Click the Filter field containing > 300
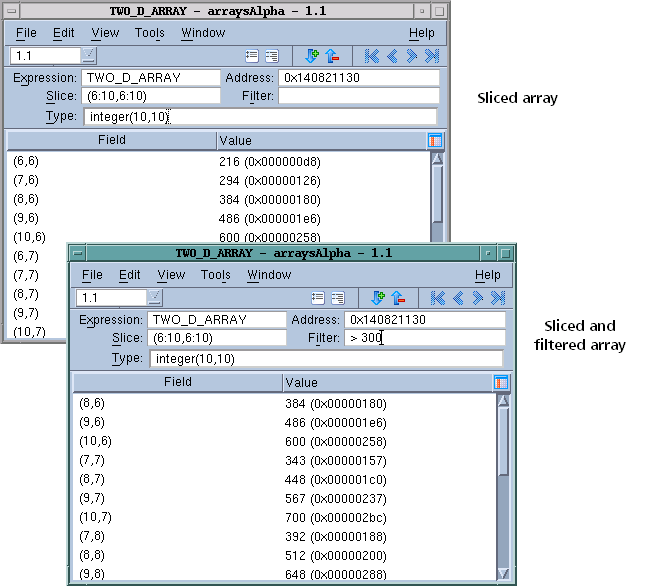 coord(425,339)
